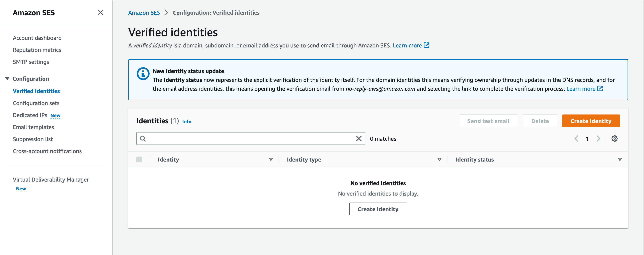Click Create identity button in empty table

(378, 209)
